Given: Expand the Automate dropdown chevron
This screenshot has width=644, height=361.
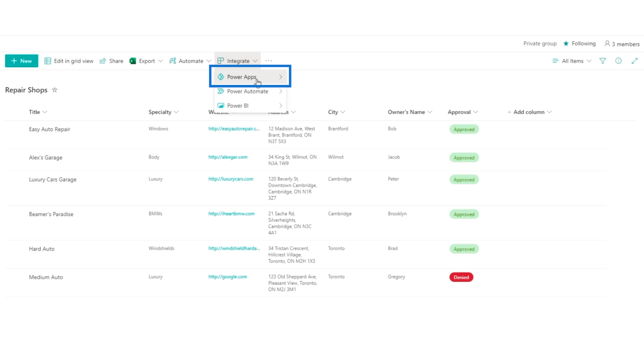Looking at the screenshot, I should 209,61.
